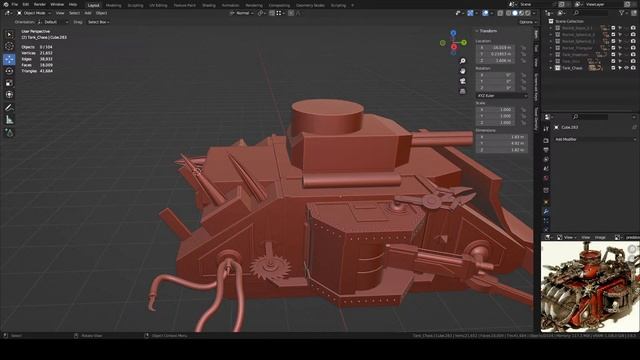This screenshot has width=640, height=360.
Task: Open the XYZ Euler rotation mode dropdown
Action: [x=502, y=96]
